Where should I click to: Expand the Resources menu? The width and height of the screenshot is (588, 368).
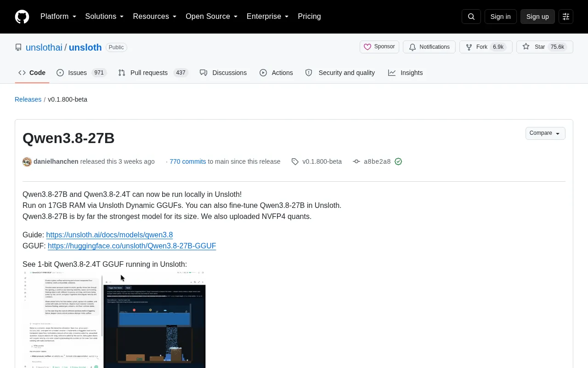pyautogui.click(x=155, y=17)
